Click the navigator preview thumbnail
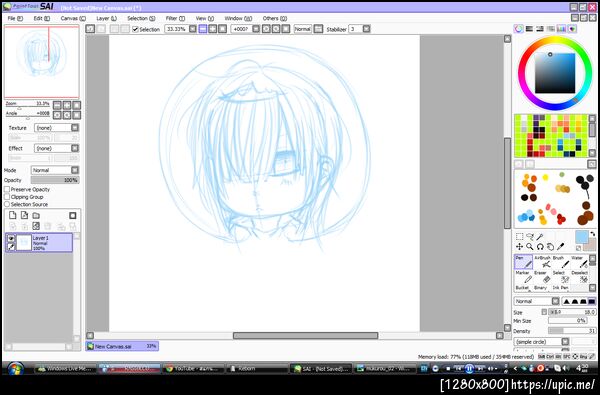 (42, 62)
